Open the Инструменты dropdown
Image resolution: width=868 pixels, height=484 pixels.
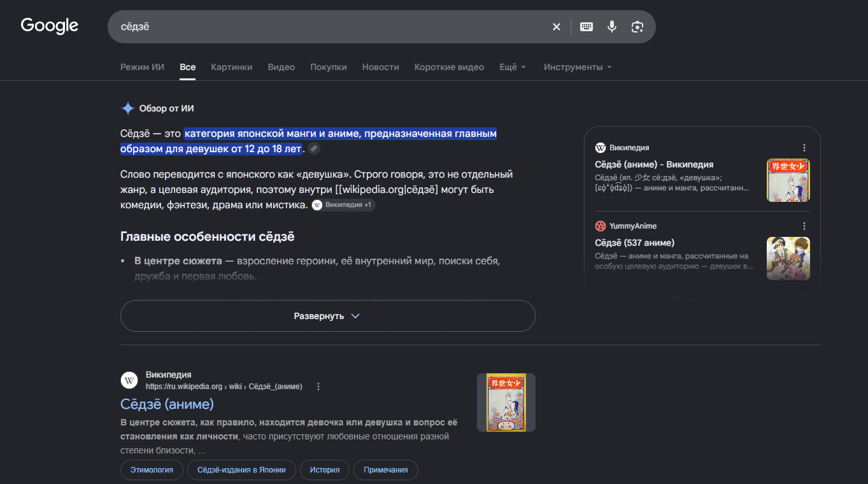pos(578,67)
